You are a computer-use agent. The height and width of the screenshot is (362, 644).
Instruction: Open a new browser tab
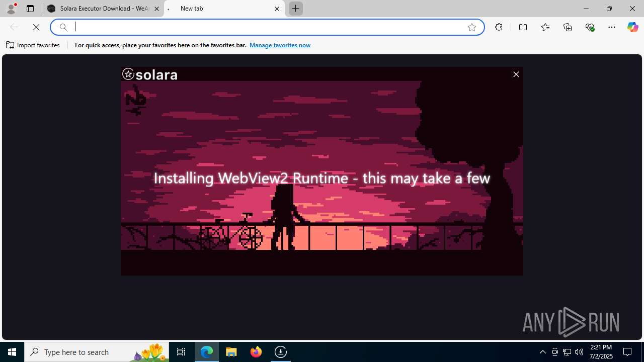pyautogui.click(x=295, y=9)
